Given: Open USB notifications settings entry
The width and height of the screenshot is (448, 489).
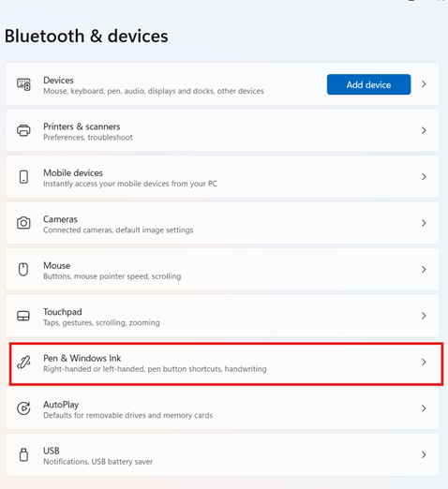Looking at the screenshot, I should point(222,454).
